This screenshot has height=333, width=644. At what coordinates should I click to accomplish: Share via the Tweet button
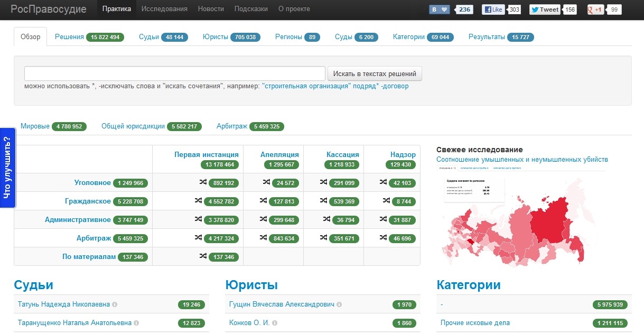coord(545,10)
